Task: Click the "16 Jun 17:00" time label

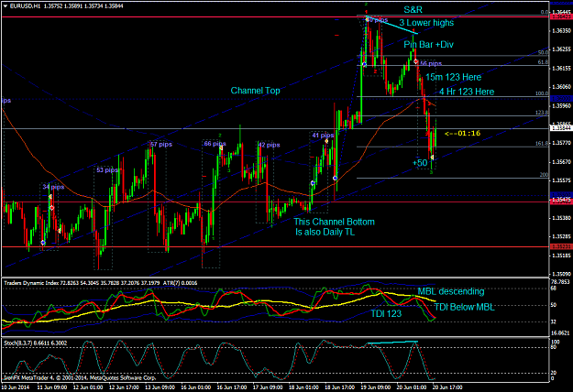Action: 232,387
